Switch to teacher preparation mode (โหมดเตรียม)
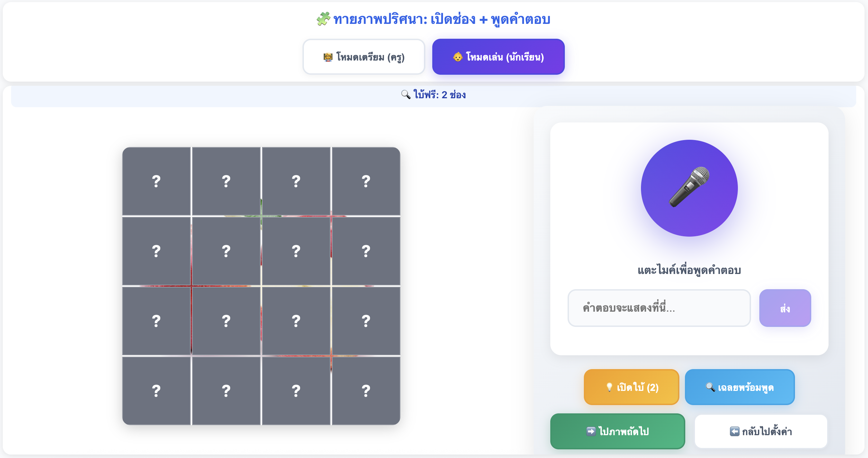The height and width of the screenshot is (458, 868). tap(364, 57)
